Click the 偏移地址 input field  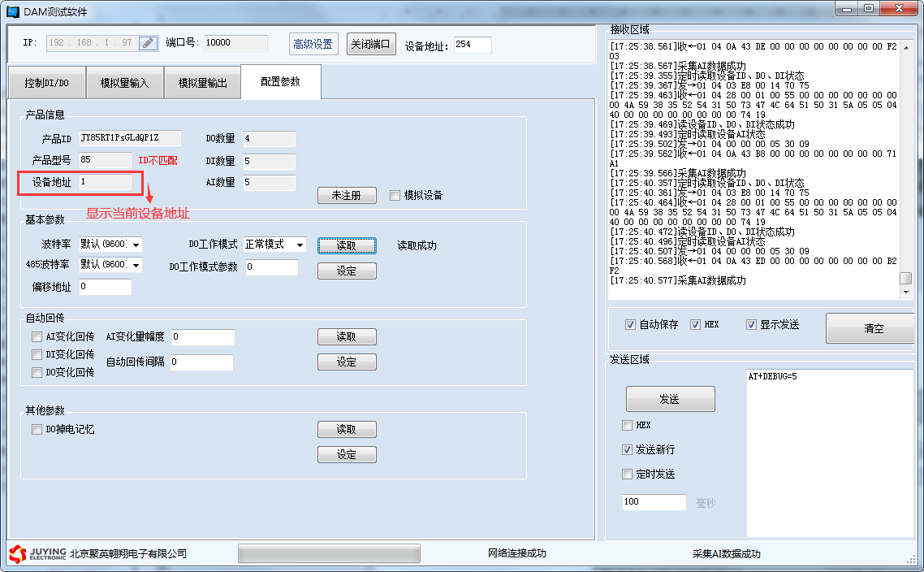click(105, 287)
